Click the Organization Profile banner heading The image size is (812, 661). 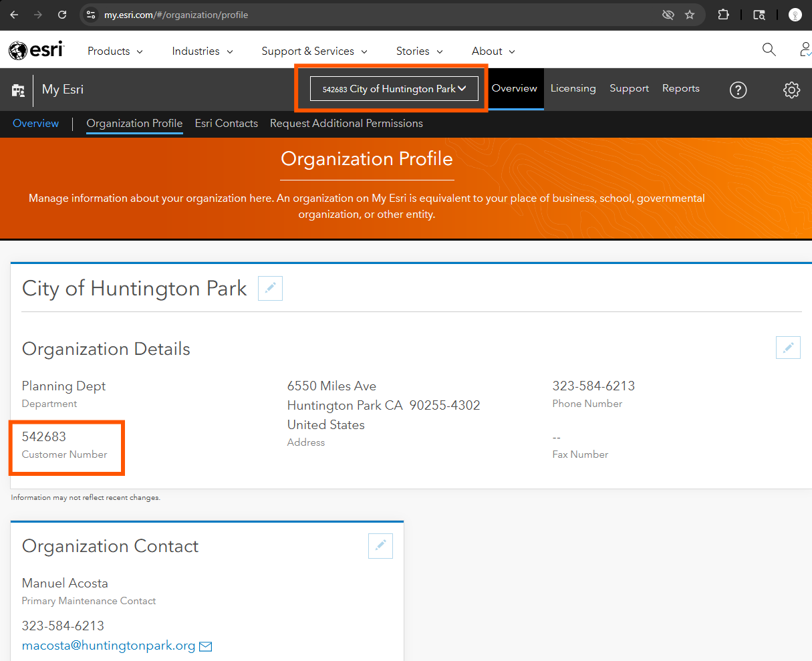367,158
